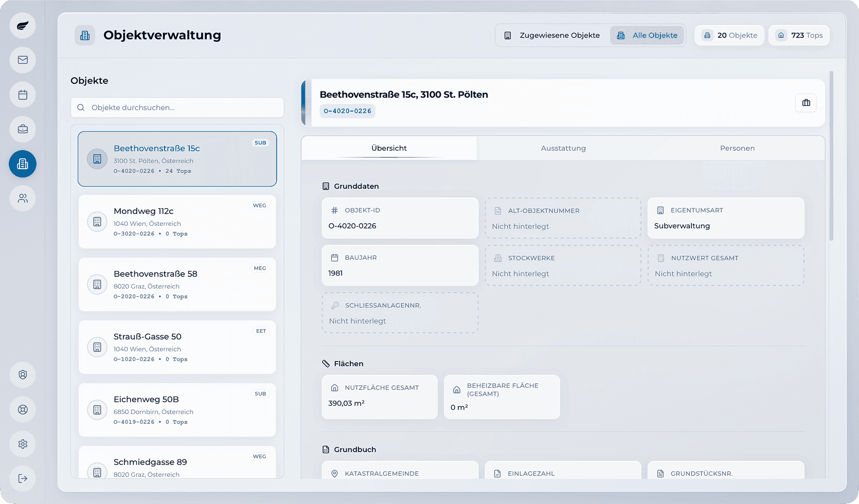Click building icon of Strauß-Gasse 50 card

(x=97, y=347)
